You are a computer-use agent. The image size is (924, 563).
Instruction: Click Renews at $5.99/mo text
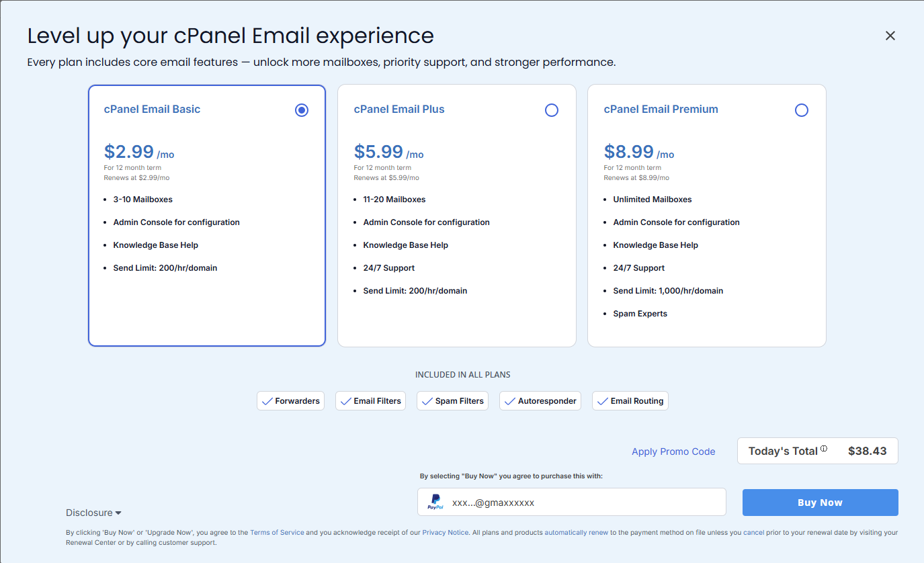point(386,178)
